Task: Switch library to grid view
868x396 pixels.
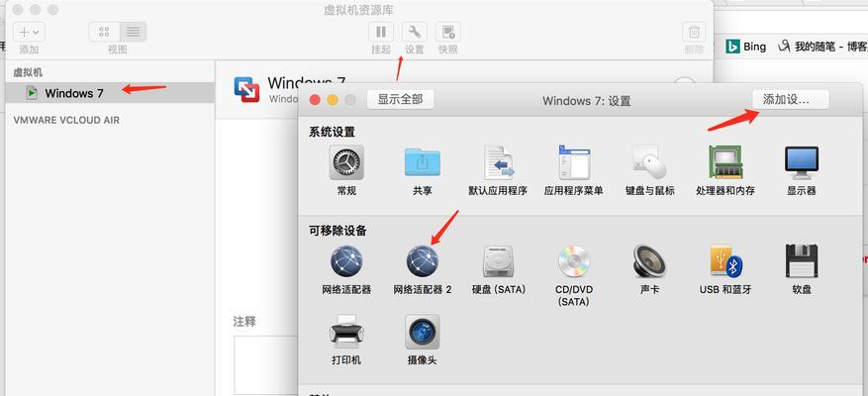Action: pyautogui.click(x=104, y=32)
